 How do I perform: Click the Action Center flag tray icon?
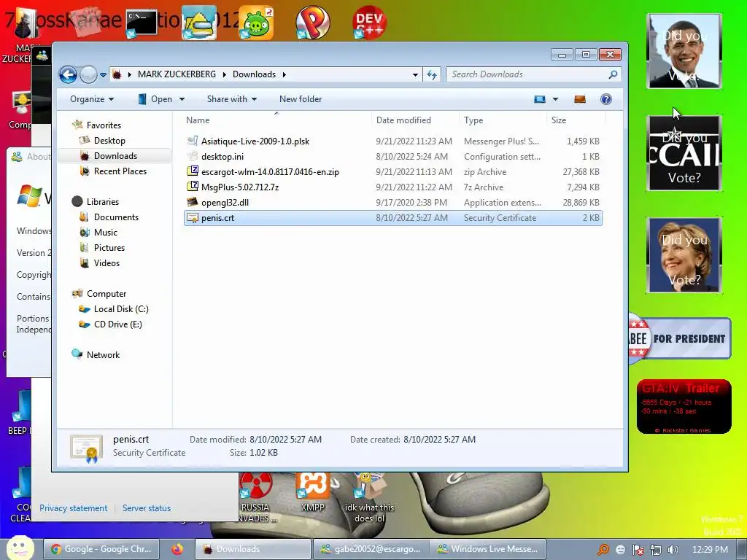click(638, 550)
